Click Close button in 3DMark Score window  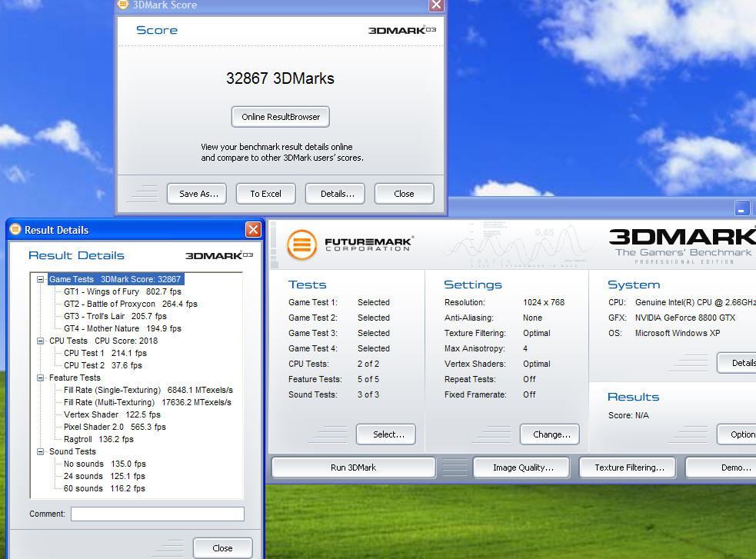(x=404, y=194)
